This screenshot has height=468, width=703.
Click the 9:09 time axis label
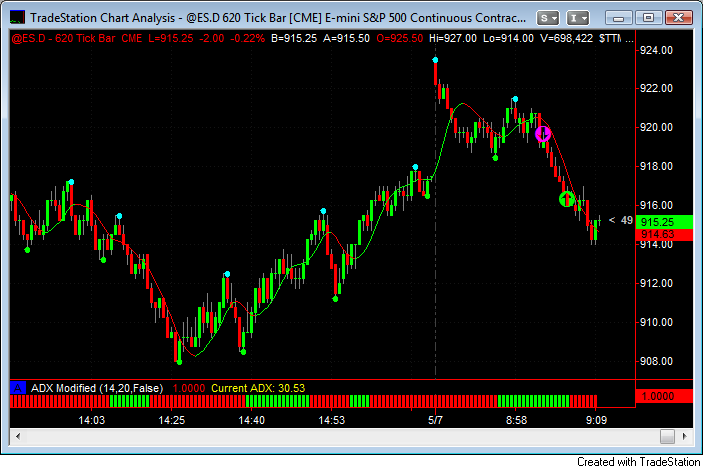point(596,420)
